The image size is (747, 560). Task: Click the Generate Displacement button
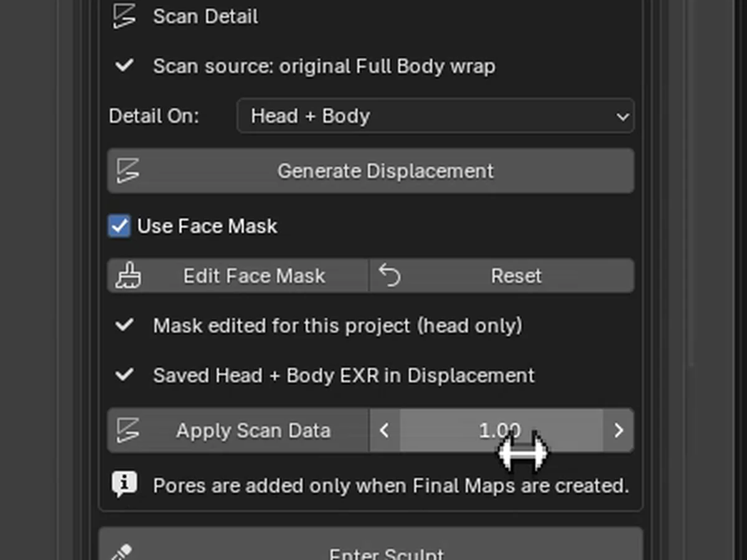tap(371, 170)
